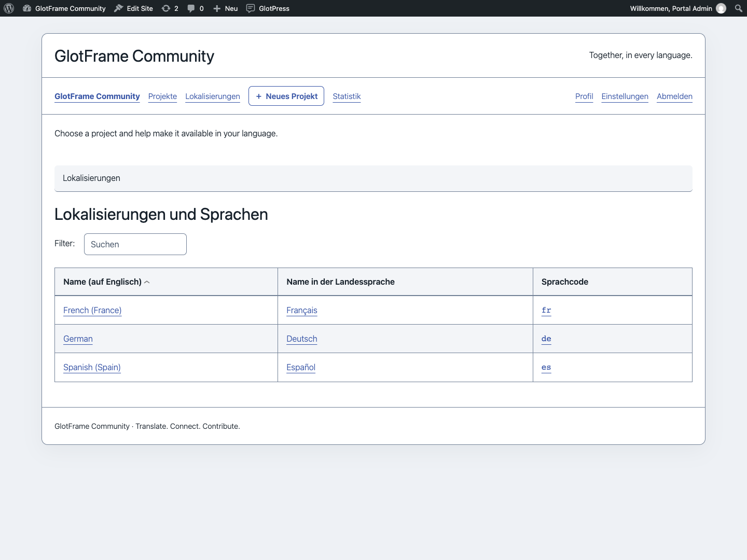This screenshot has width=747, height=560.
Task: Open the de language code link
Action: pyautogui.click(x=546, y=339)
